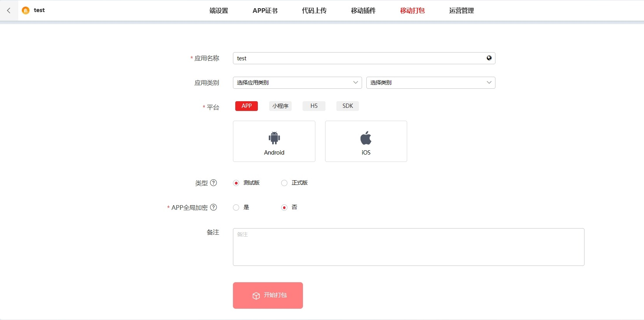The image size is (644, 320).
Task: Go to the 运营管理 tab
Action: point(462,11)
